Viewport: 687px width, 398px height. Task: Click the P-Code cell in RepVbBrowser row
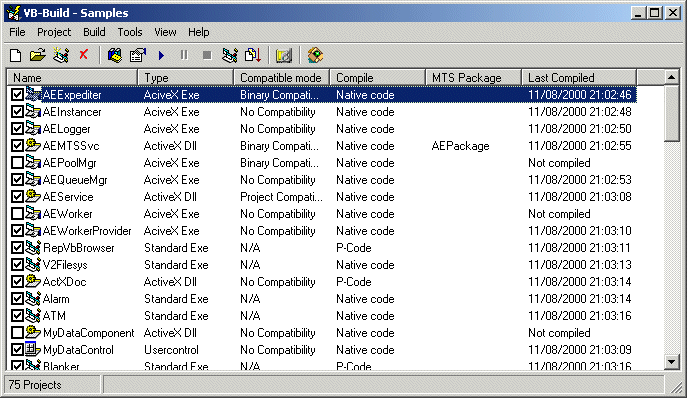coord(353,248)
